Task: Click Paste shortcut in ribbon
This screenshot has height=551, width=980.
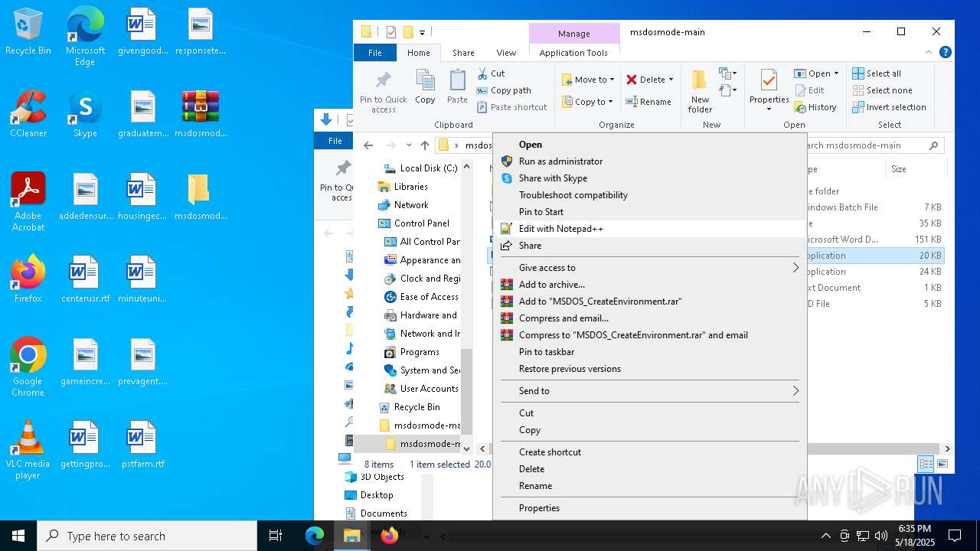Action: click(x=511, y=107)
